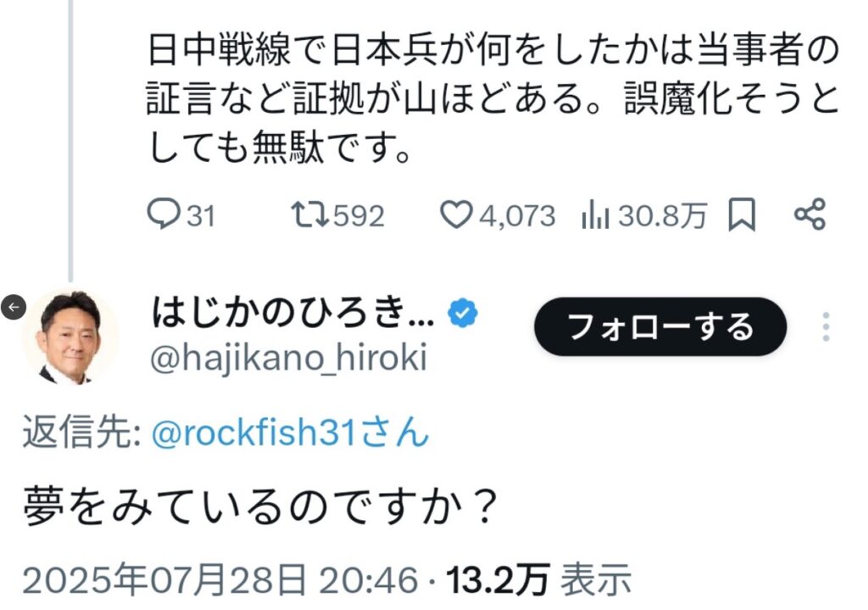Screen dimensions: 868x610
Task: Click the フォローする follow button
Action: click(659, 326)
